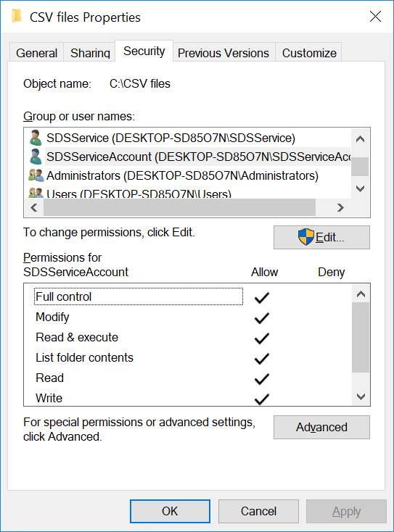Switch to the General tab
394x532 pixels.
tap(37, 53)
